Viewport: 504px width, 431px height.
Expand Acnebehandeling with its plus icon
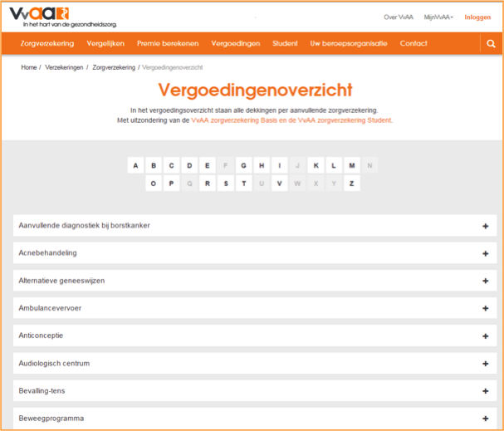click(486, 253)
